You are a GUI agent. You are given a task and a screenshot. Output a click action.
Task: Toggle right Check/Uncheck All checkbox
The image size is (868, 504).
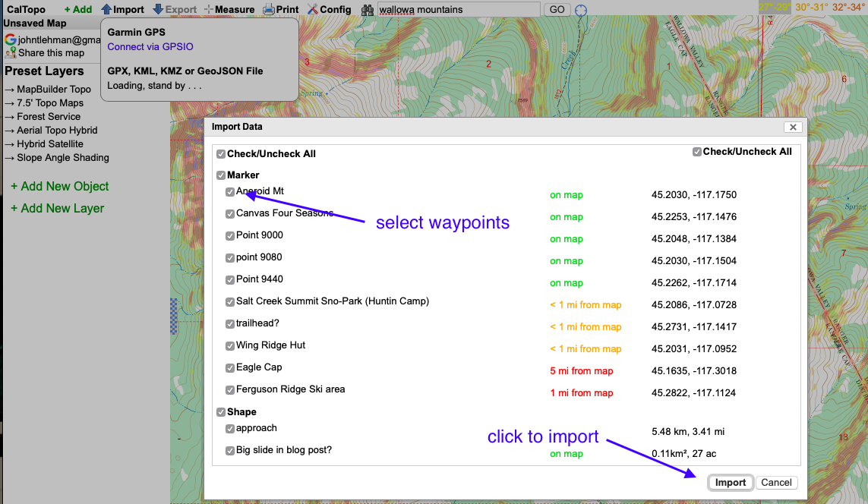click(x=697, y=152)
